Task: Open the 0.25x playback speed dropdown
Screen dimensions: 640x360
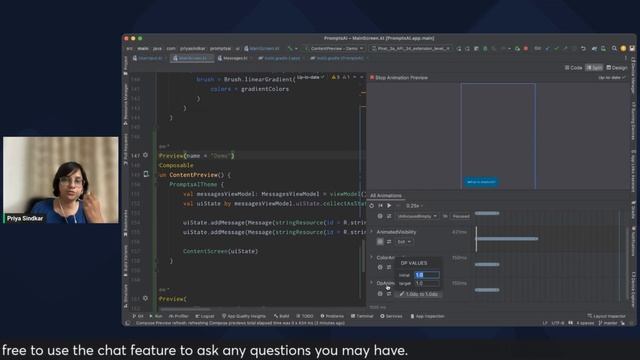Action: (415, 206)
